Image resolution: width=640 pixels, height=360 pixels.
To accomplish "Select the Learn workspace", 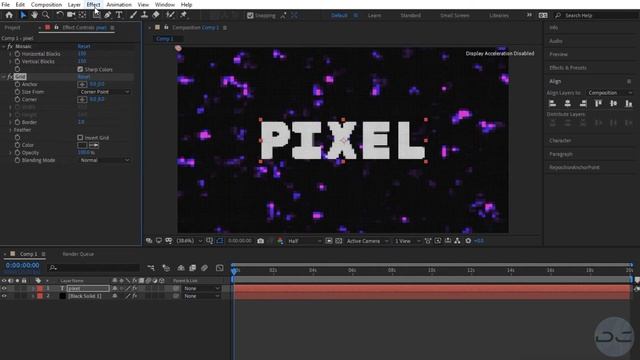I will [x=374, y=16].
